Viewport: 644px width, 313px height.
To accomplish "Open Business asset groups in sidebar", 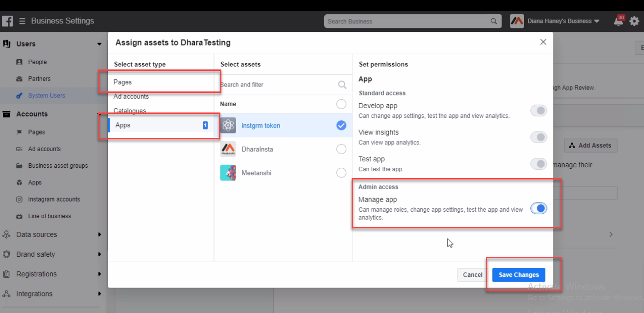I will pos(58,166).
